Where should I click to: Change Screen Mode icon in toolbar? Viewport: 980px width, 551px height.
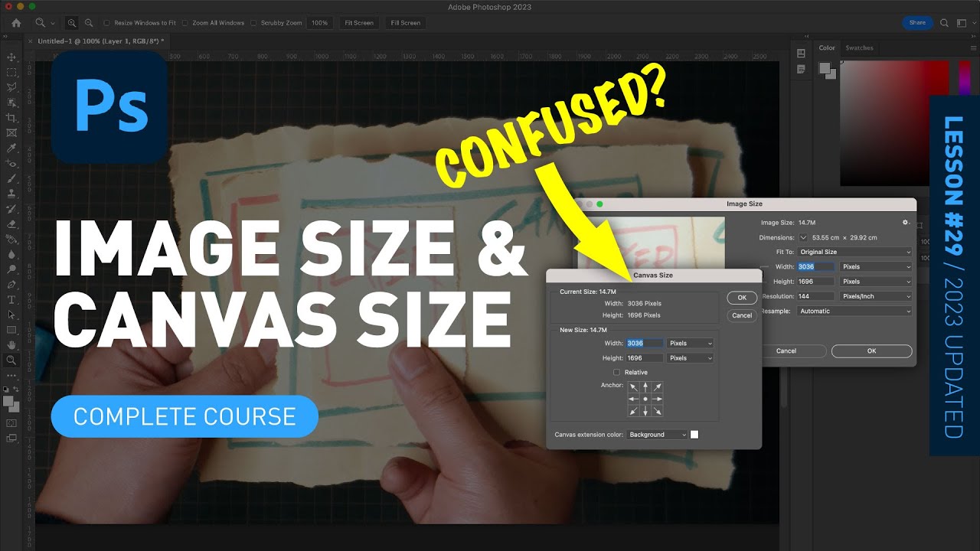(11, 439)
